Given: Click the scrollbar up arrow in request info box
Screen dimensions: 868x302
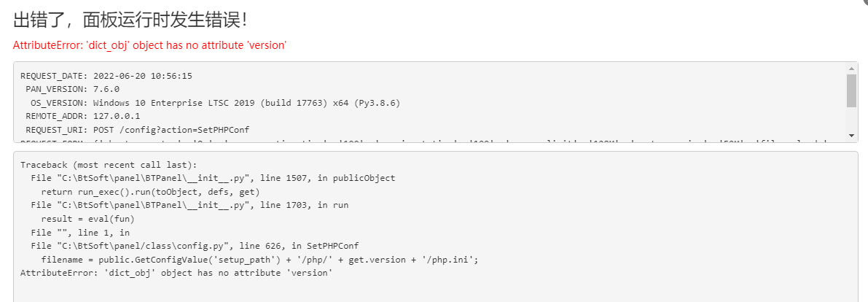Looking at the screenshot, I should (851, 68).
